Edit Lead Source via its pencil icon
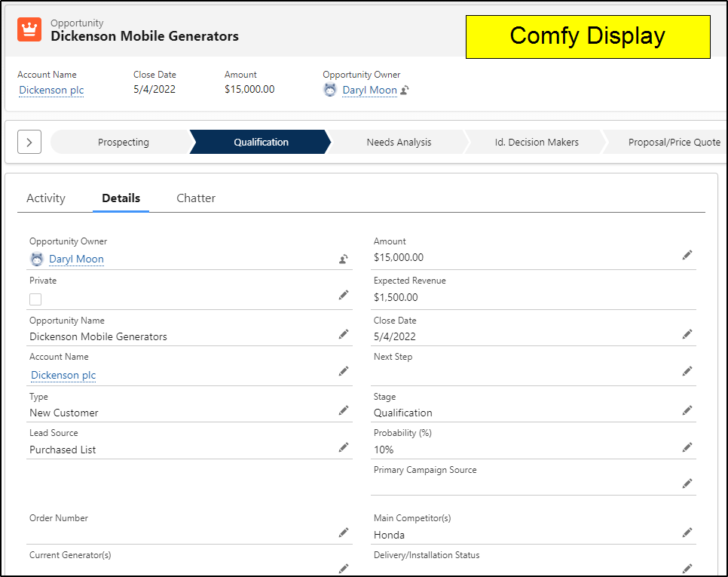This screenshot has width=728, height=577. coord(344,447)
